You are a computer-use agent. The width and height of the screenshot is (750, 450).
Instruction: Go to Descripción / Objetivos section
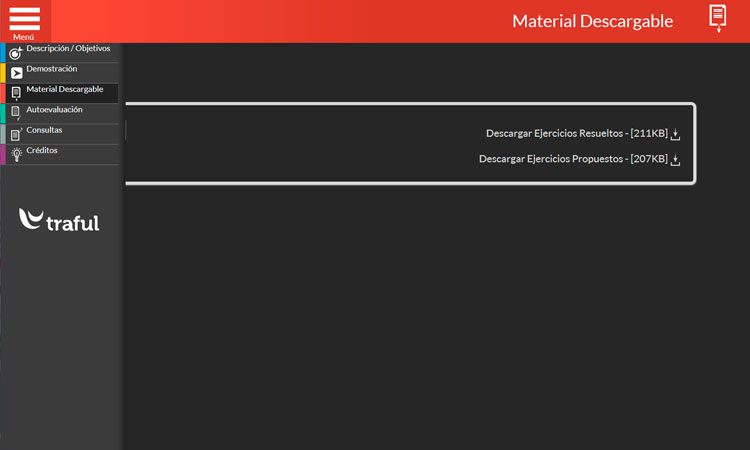click(x=68, y=48)
